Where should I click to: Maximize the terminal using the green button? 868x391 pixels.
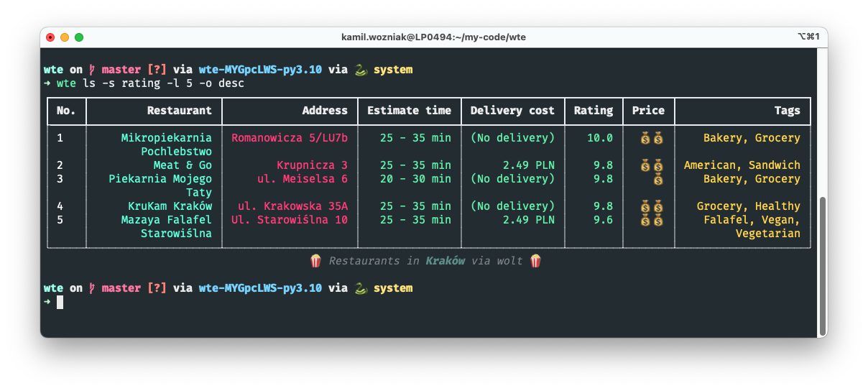79,37
